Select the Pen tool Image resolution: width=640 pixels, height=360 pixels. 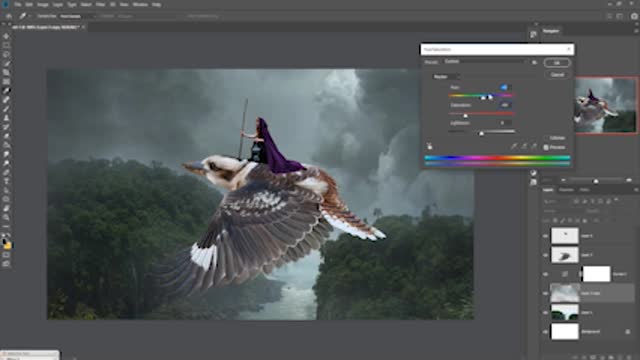click(6, 172)
